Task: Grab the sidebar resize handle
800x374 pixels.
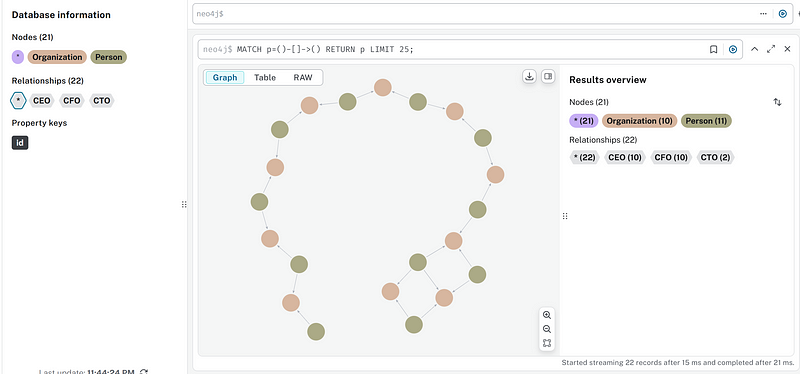Action: (184, 205)
